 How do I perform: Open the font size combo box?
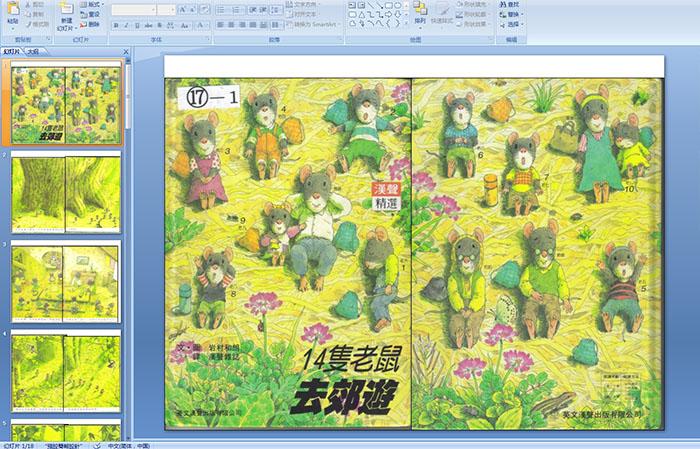tap(166, 10)
